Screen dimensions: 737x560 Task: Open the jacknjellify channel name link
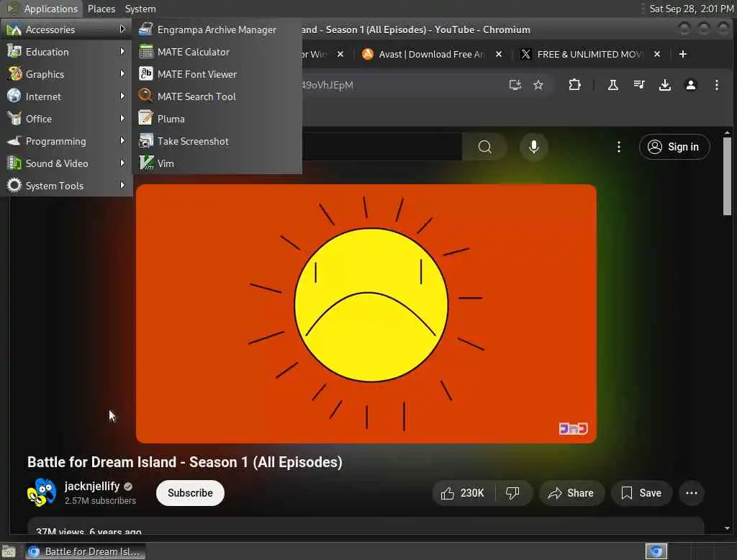[92, 486]
